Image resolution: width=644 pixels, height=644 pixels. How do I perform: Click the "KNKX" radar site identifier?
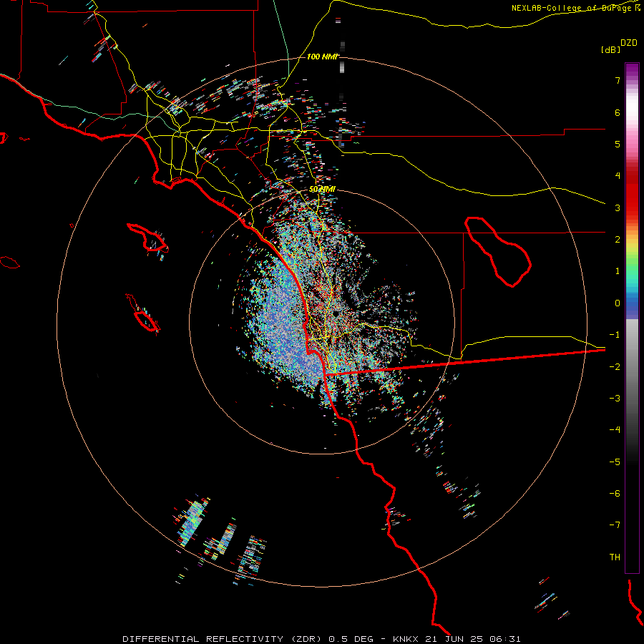coord(407,639)
